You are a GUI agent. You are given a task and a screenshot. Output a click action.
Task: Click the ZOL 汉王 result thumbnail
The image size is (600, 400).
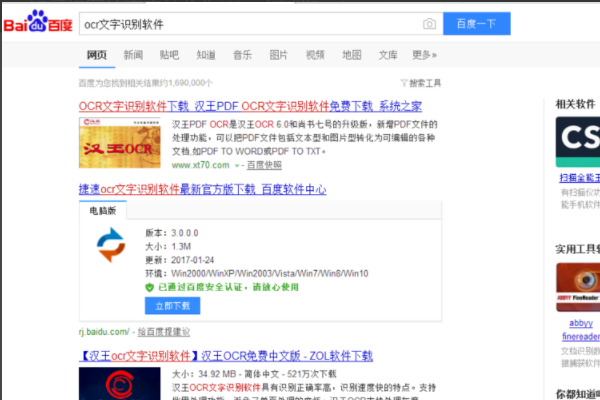(x=120, y=384)
